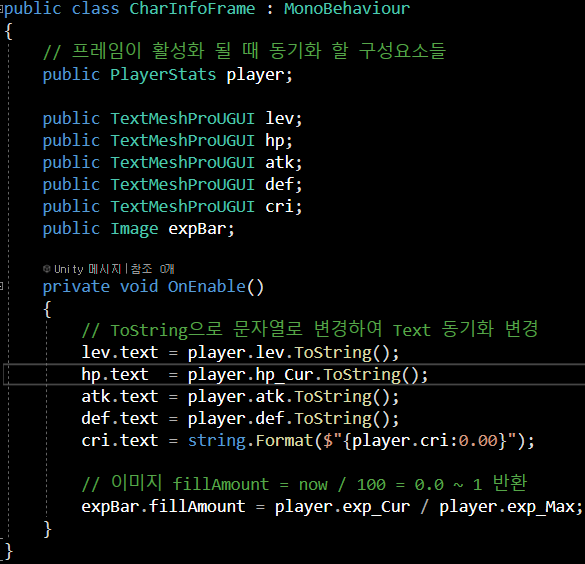Click the 'void' keyword
The width and height of the screenshot is (585, 564).
pos(139,286)
